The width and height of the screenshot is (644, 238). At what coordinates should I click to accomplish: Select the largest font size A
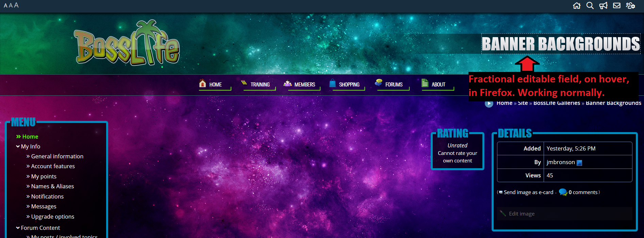pos(16,5)
